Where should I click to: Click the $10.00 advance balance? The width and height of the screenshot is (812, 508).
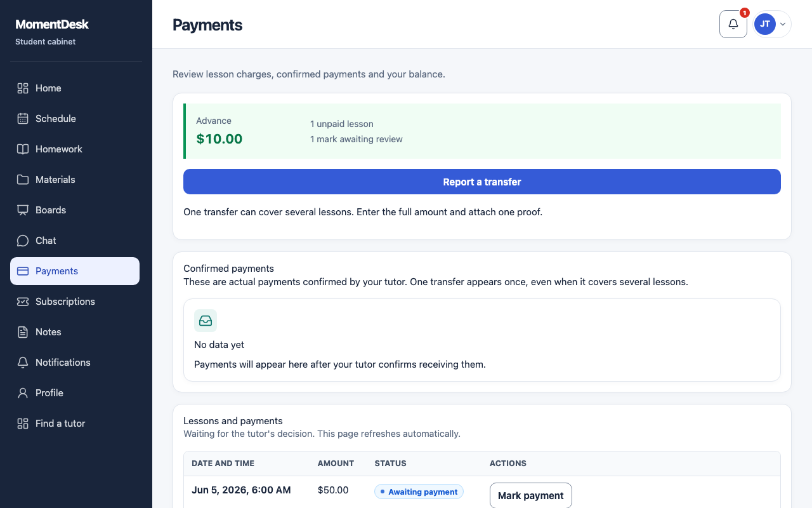point(219,139)
